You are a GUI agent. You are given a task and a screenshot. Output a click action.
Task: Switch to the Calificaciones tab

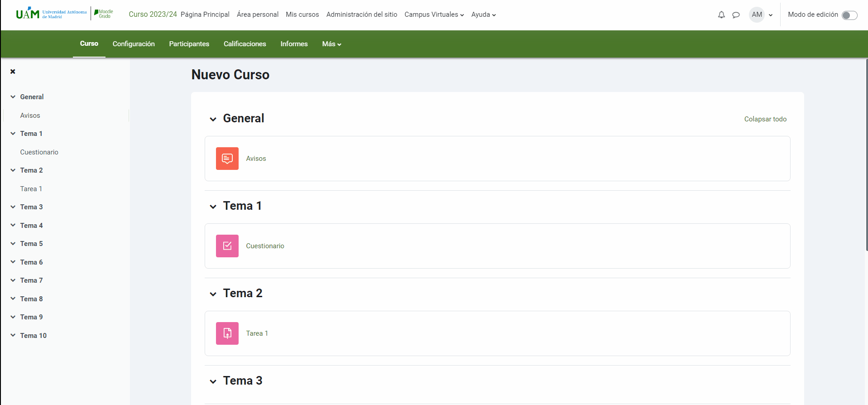pyautogui.click(x=245, y=44)
